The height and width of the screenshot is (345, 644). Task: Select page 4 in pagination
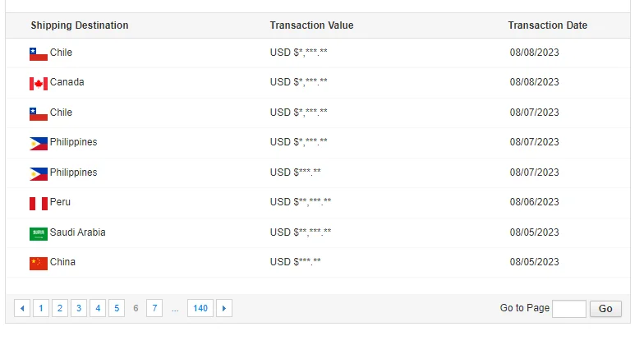[x=98, y=309]
